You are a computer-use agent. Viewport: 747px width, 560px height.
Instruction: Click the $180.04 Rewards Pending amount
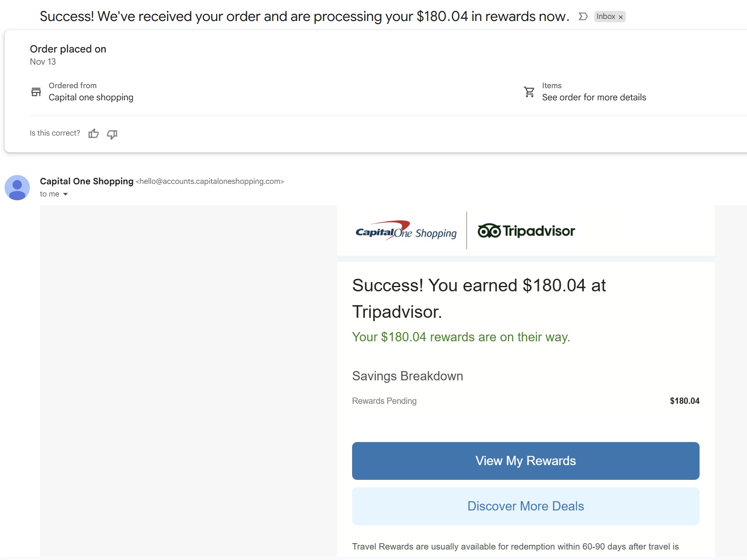(684, 401)
